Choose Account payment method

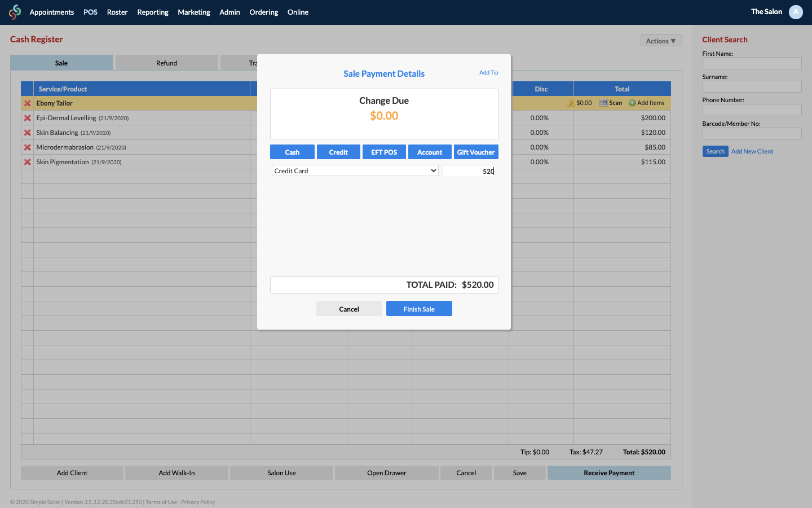(430, 152)
